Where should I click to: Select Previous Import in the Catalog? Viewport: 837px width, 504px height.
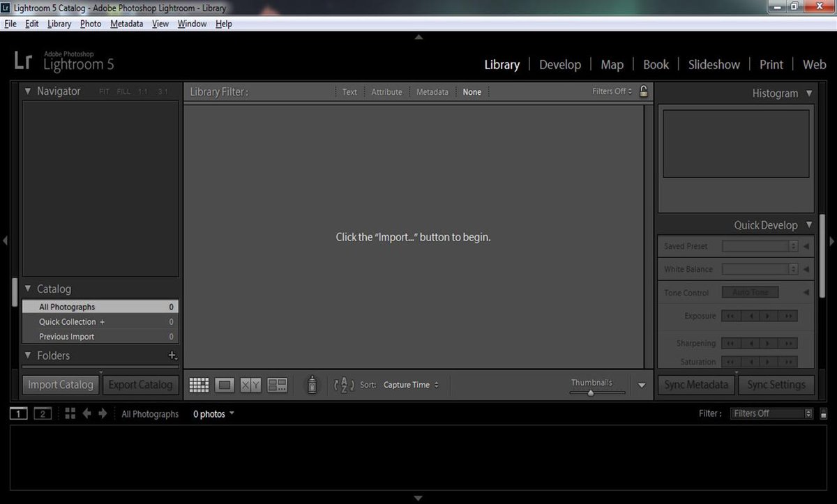coord(100,337)
